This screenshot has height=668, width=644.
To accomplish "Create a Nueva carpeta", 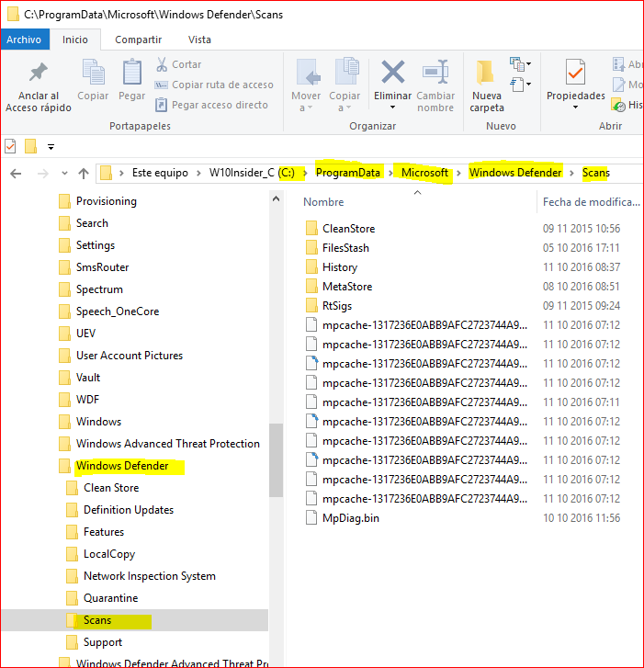I will click(x=486, y=86).
